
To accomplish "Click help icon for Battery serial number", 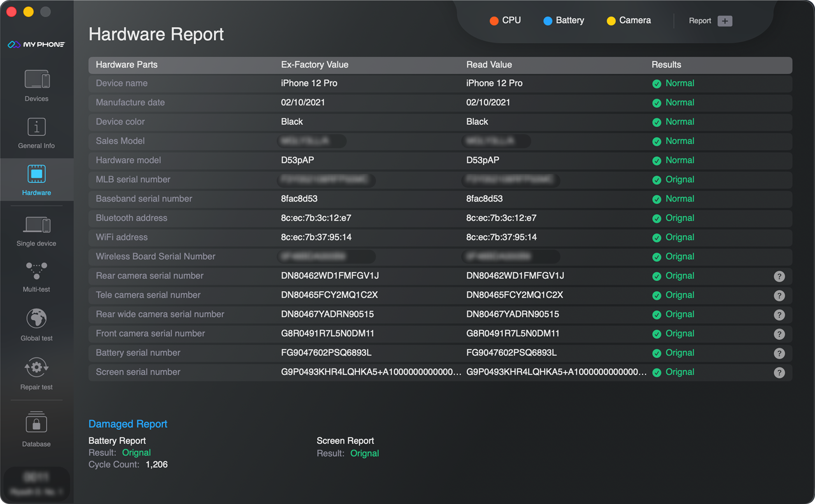I will click(779, 353).
